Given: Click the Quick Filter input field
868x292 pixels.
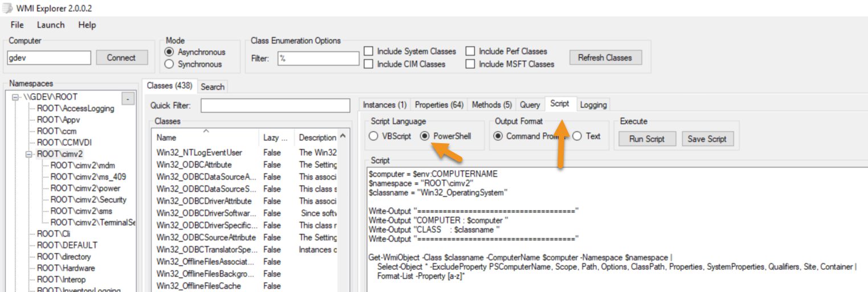Looking at the screenshot, I should pos(275,106).
